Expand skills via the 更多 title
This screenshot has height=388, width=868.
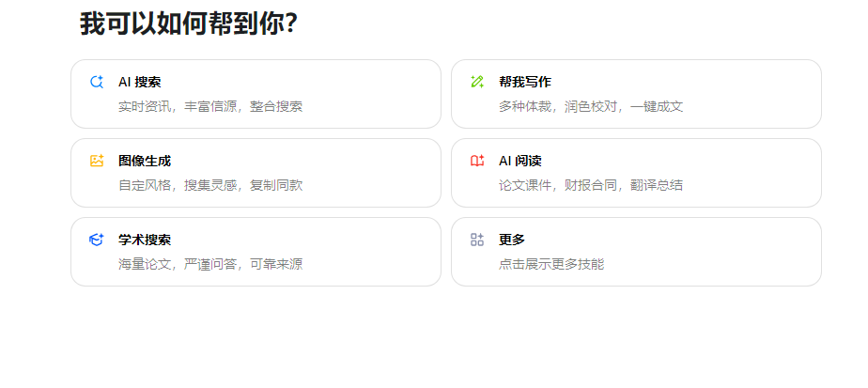[x=512, y=241]
